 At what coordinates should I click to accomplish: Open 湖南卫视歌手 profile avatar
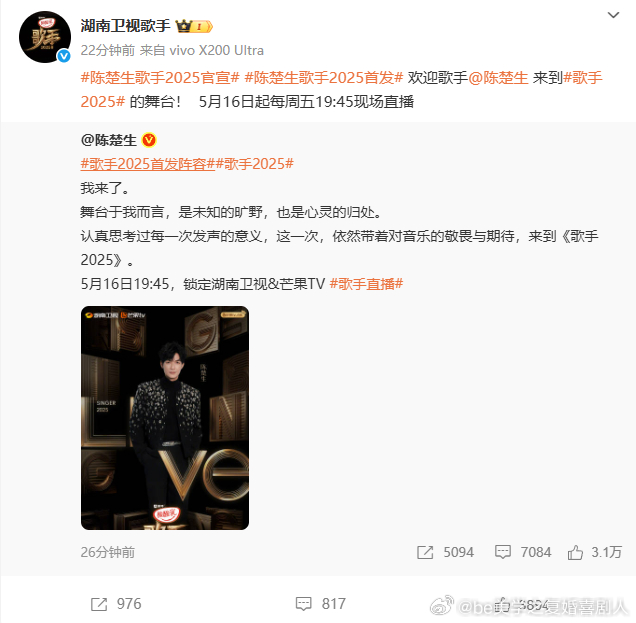point(45,37)
